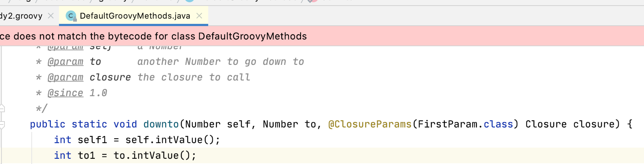Click the bytecode mismatch warning banner
The height and width of the screenshot is (164, 644).
click(x=322, y=36)
